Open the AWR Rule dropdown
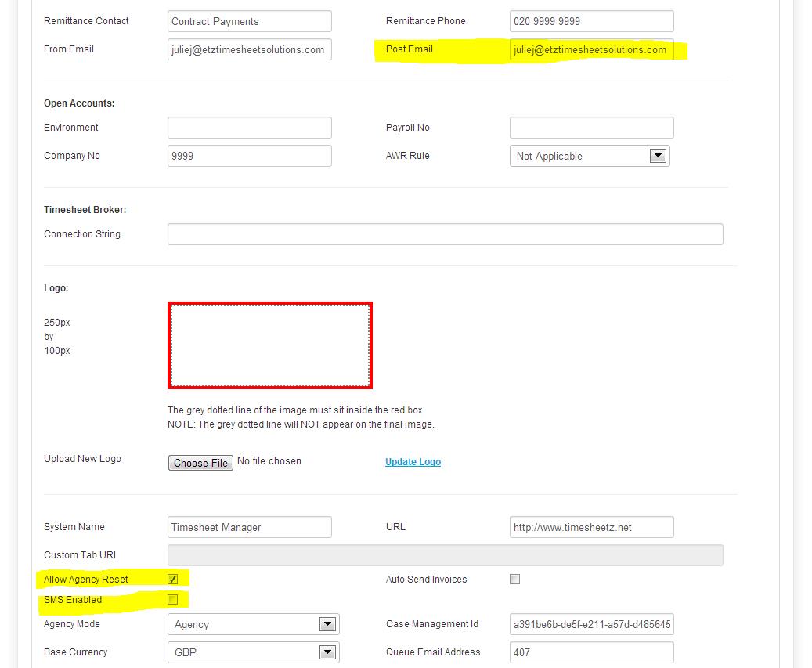The image size is (812, 668). point(590,156)
